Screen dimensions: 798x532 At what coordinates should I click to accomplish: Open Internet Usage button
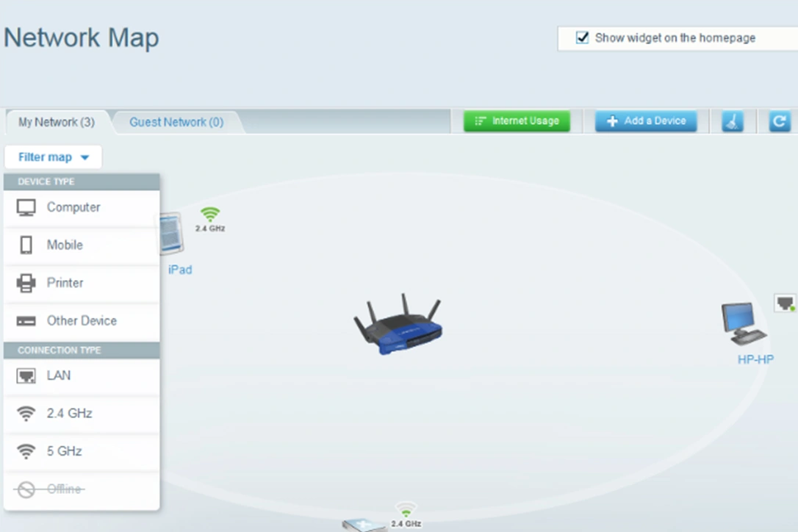pyautogui.click(x=517, y=121)
